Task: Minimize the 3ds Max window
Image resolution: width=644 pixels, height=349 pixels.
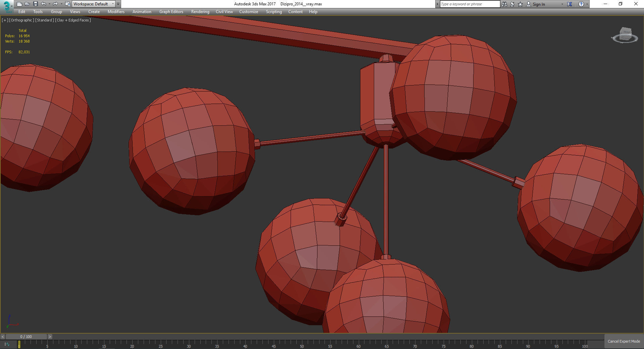Action: click(605, 4)
